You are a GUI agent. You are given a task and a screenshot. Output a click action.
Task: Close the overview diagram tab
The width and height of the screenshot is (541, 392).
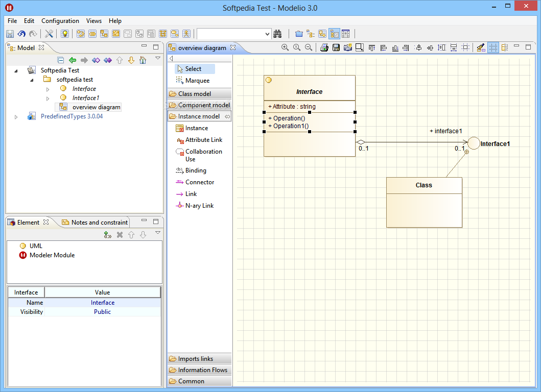[x=233, y=47]
